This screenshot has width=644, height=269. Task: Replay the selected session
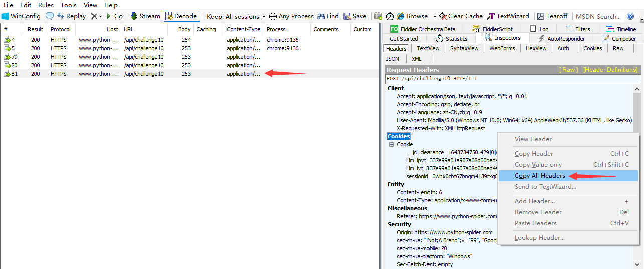point(72,16)
